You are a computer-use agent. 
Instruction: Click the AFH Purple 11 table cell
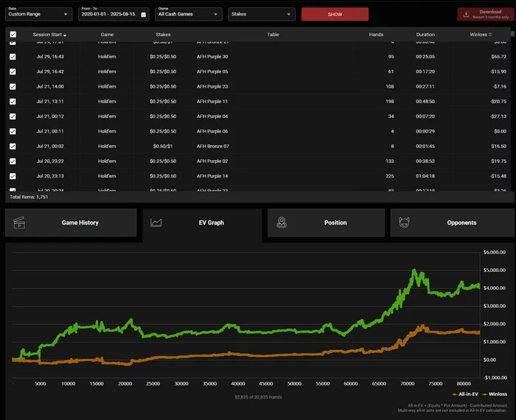212,101
